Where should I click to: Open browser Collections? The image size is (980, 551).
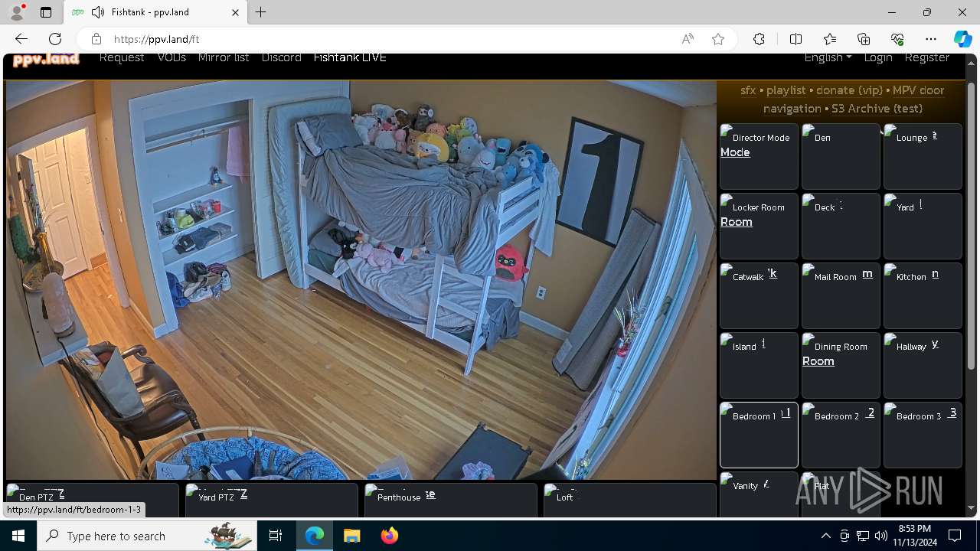[864, 39]
